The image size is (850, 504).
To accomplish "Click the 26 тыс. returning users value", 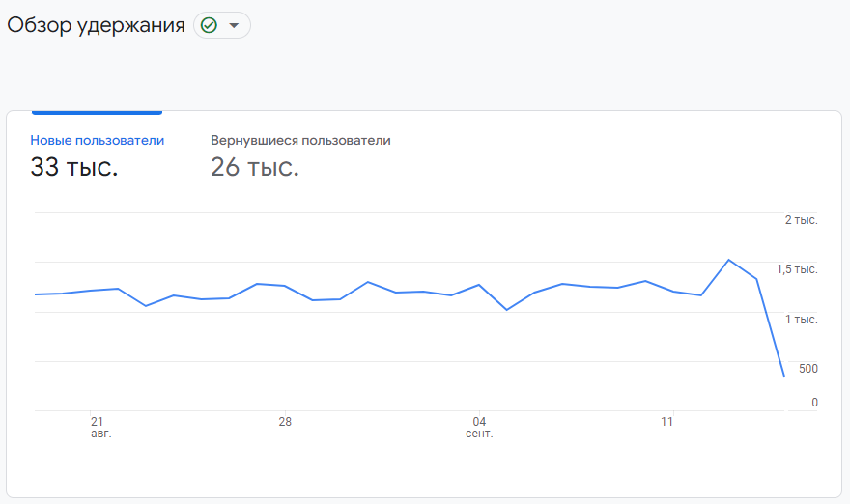I will click(x=255, y=167).
